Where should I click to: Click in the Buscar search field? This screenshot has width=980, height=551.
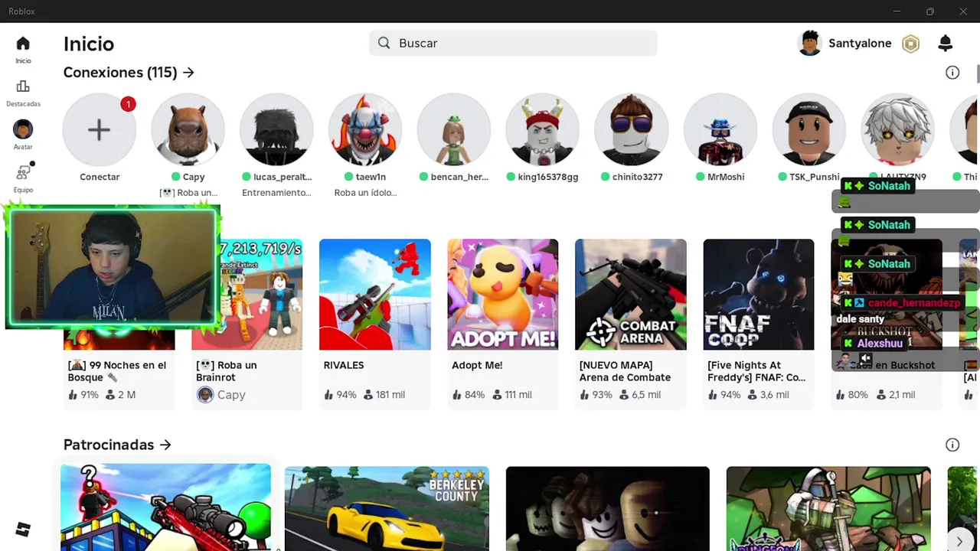point(513,43)
